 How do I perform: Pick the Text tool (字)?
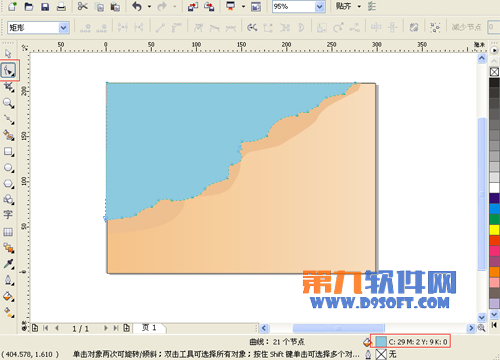point(8,215)
